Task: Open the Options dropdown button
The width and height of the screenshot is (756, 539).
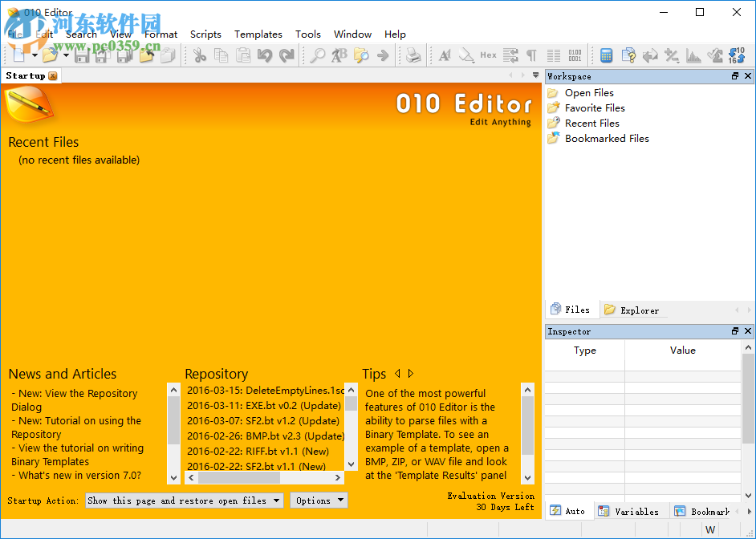Action: [x=319, y=500]
